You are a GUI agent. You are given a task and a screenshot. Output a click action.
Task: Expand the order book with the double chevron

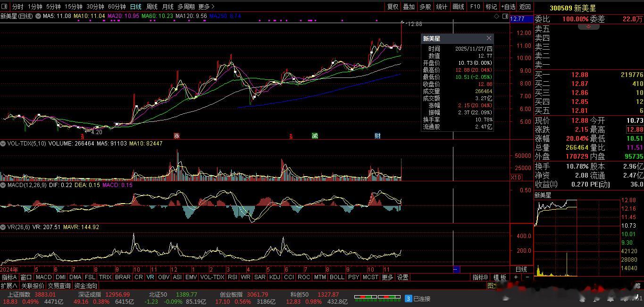coord(588,26)
